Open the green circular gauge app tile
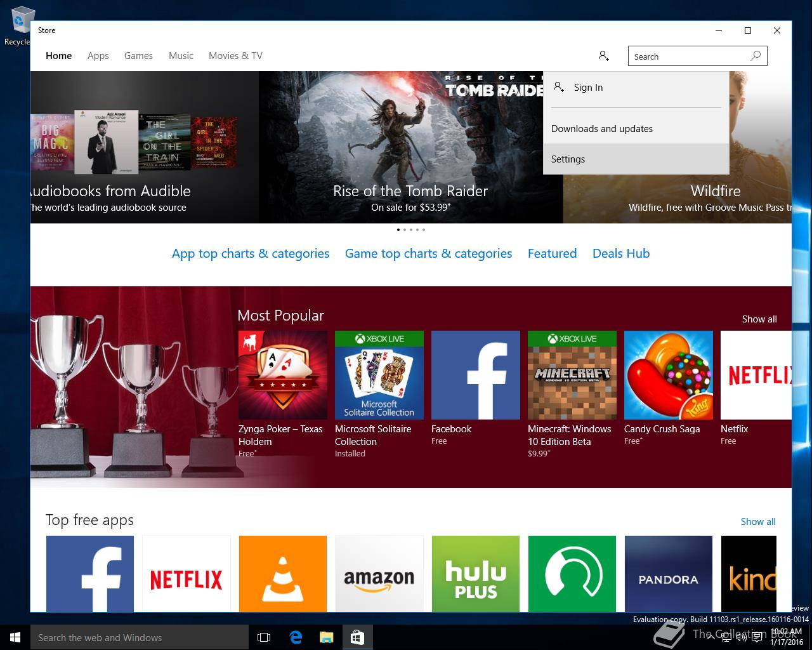The image size is (812, 650). pyautogui.click(x=572, y=573)
